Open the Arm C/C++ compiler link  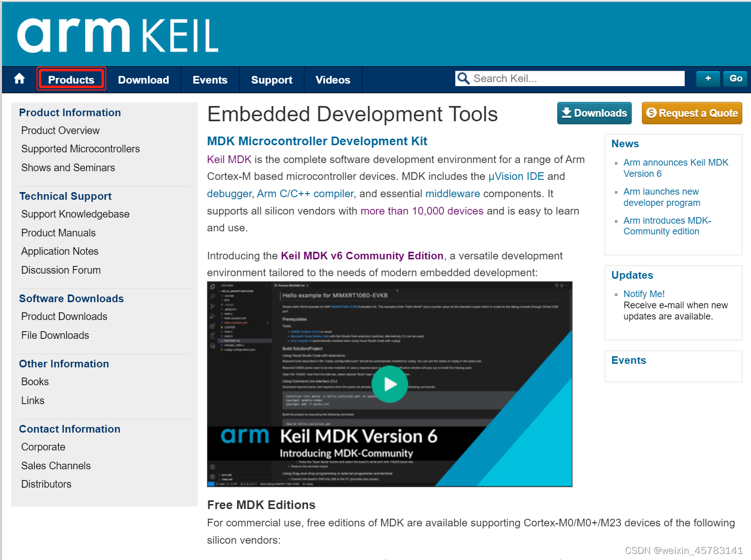pyautogui.click(x=305, y=194)
